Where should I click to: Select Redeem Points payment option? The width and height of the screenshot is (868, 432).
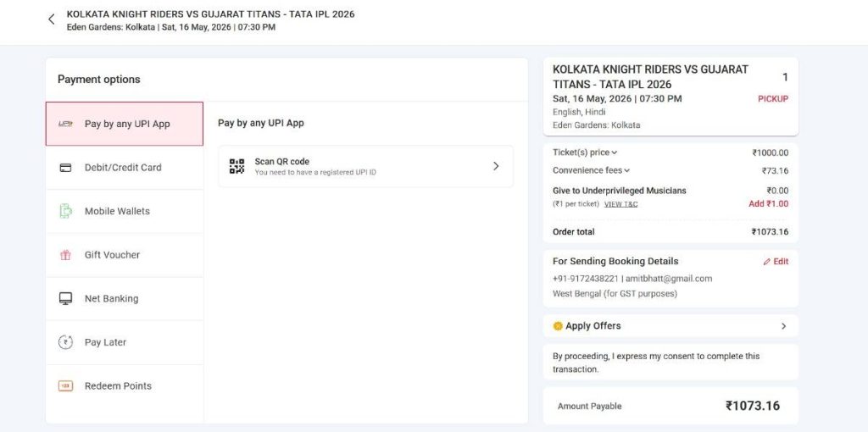[x=125, y=386]
